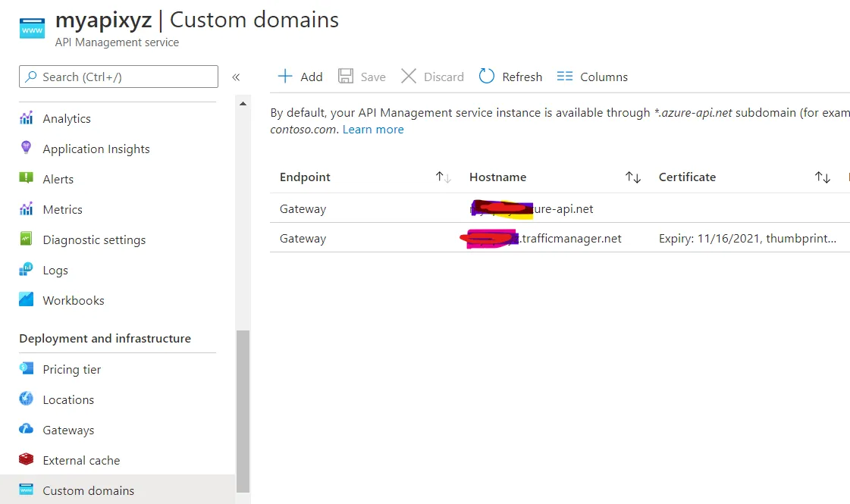This screenshot has width=850, height=504.
Task: Click the sidebar Search input field
Action: 118,77
